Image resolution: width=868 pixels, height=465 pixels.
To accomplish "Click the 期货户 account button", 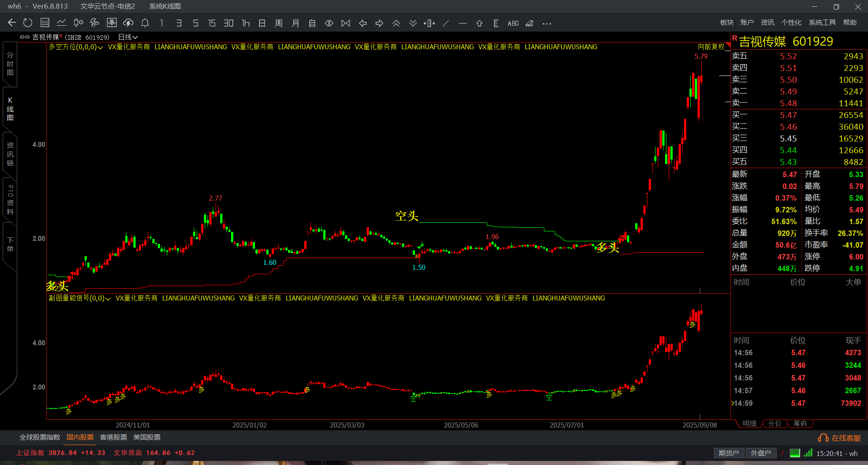I will point(729,453).
